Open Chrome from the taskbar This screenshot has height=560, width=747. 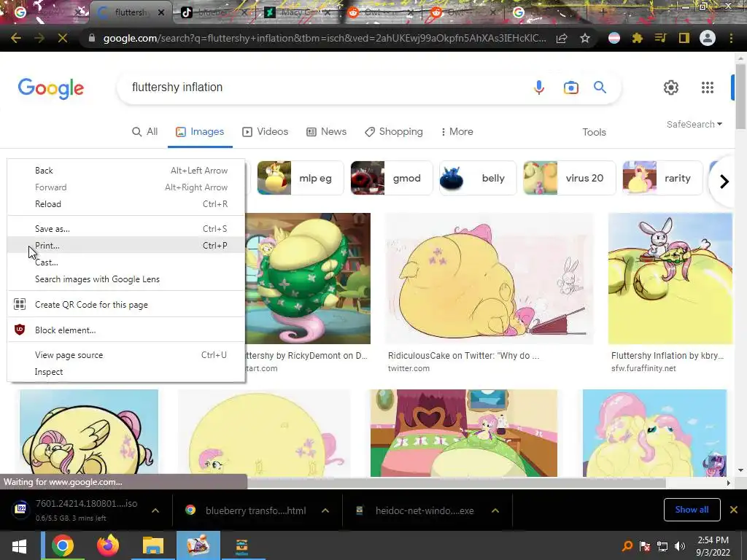pos(63,545)
